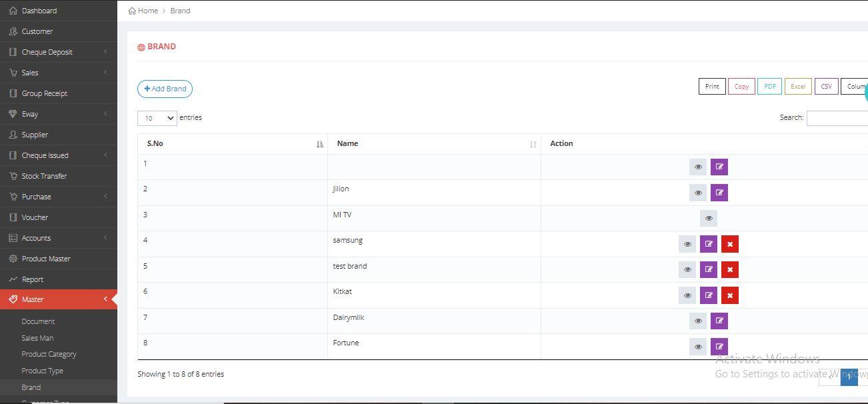
Task: Go to Dashboard in sidebar
Action: coord(39,11)
